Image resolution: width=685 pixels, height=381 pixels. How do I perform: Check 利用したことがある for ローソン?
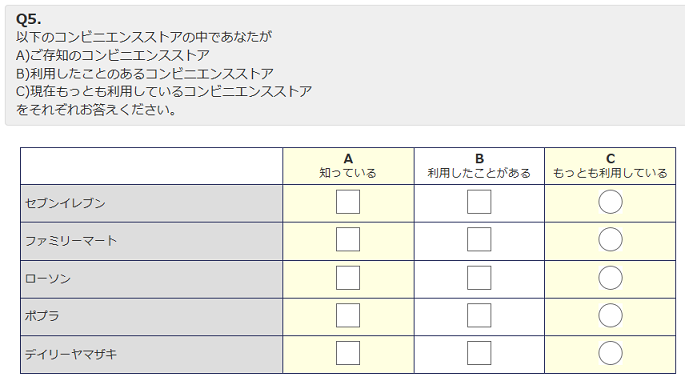(x=479, y=278)
